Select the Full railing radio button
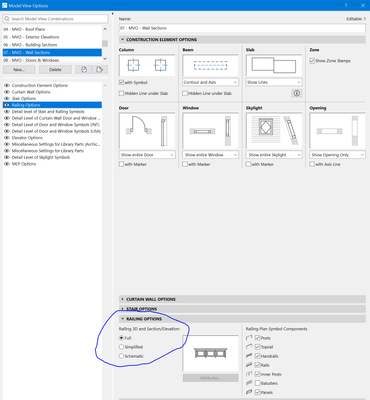This screenshot has width=370, height=400. point(121,338)
